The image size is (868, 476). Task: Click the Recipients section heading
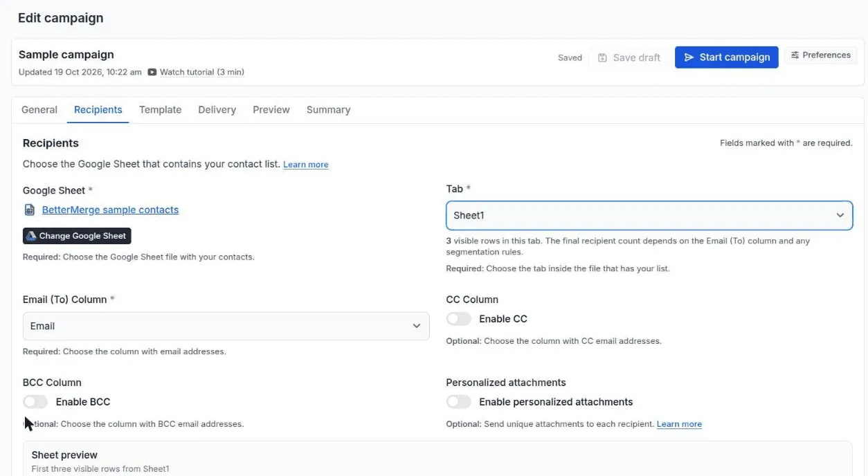click(x=51, y=143)
